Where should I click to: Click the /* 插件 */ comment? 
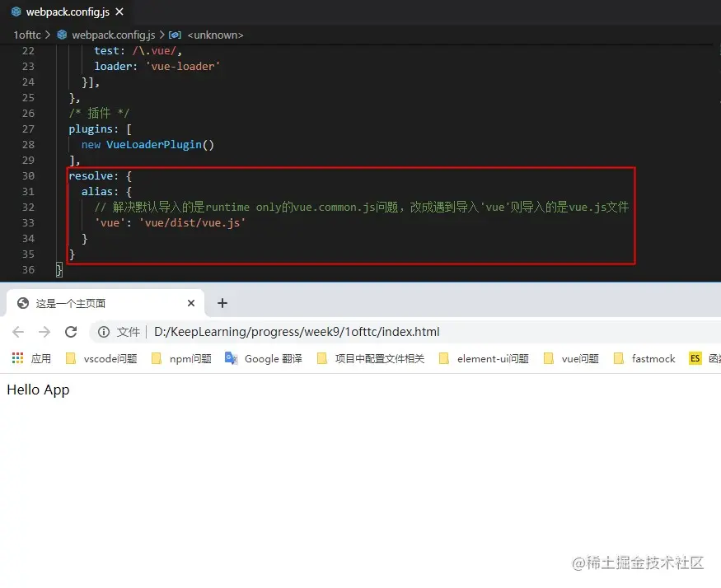point(100,113)
